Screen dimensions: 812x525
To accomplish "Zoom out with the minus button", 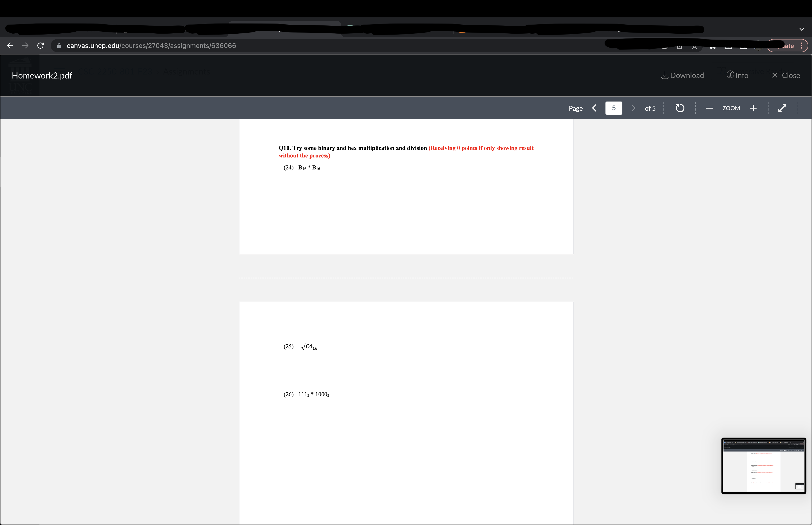I will (709, 108).
